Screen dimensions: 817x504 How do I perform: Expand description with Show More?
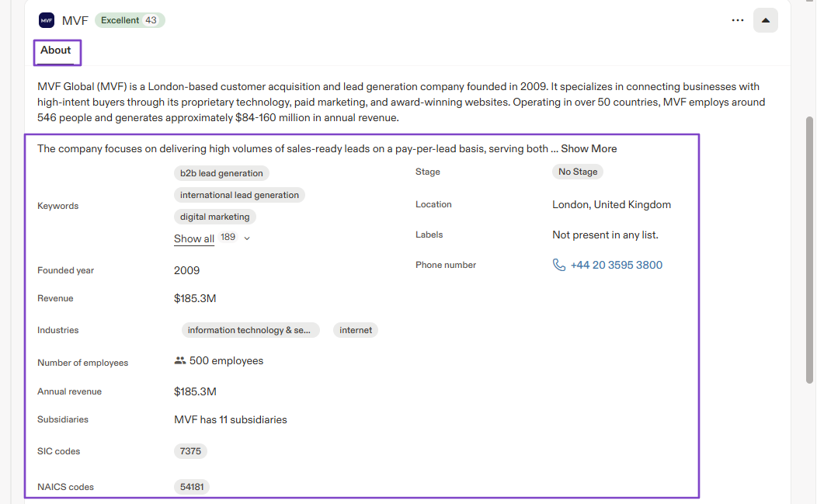pos(589,148)
